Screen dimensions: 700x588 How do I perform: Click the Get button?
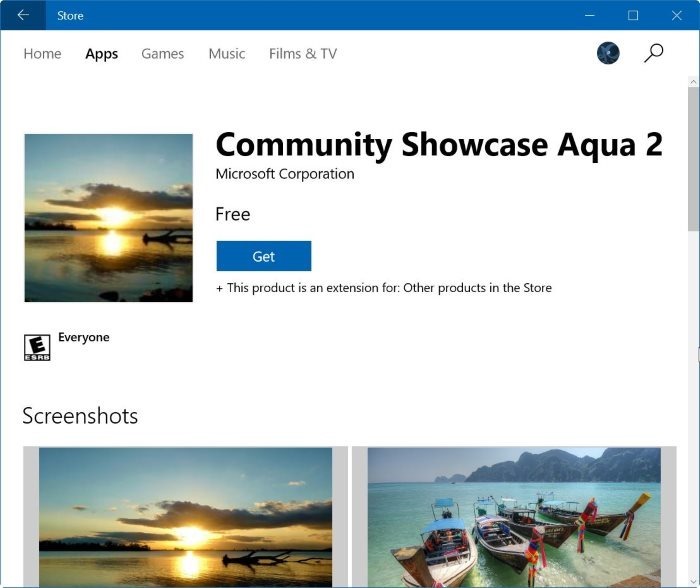(264, 256)
